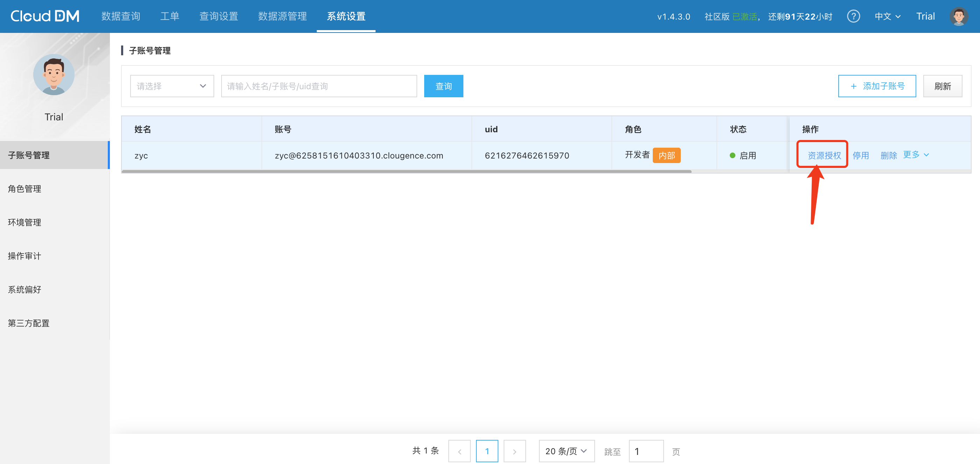The height and width of the screenshot is (464, 980).
Task: Go to previous page arrow
Action: tap(459, 451)
